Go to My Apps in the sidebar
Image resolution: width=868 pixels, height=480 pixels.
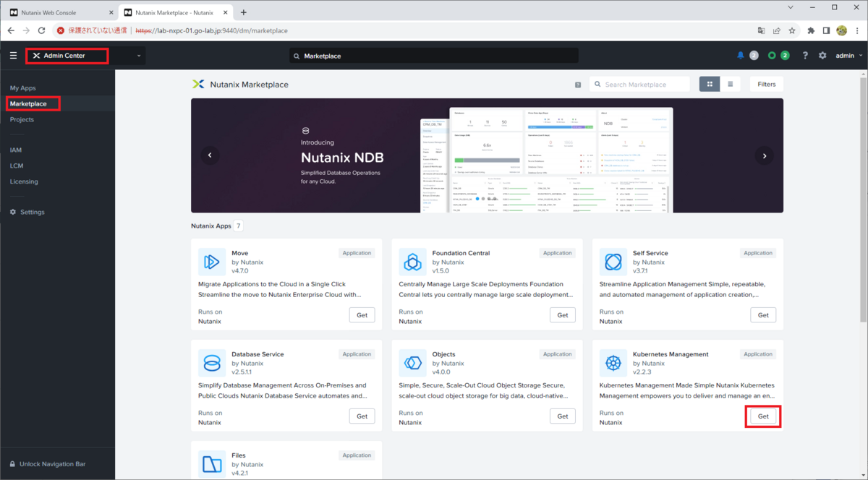click(22, 88)
